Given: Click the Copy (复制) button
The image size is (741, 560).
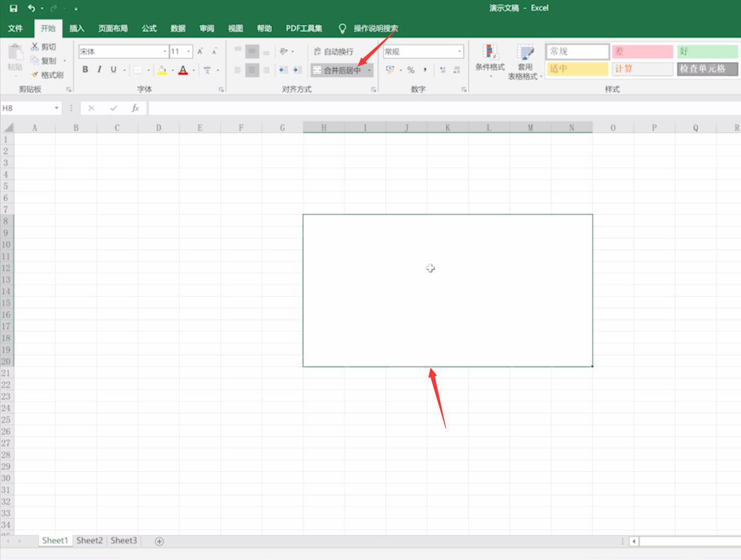Looking at the screenshot, I should [43, 61].
